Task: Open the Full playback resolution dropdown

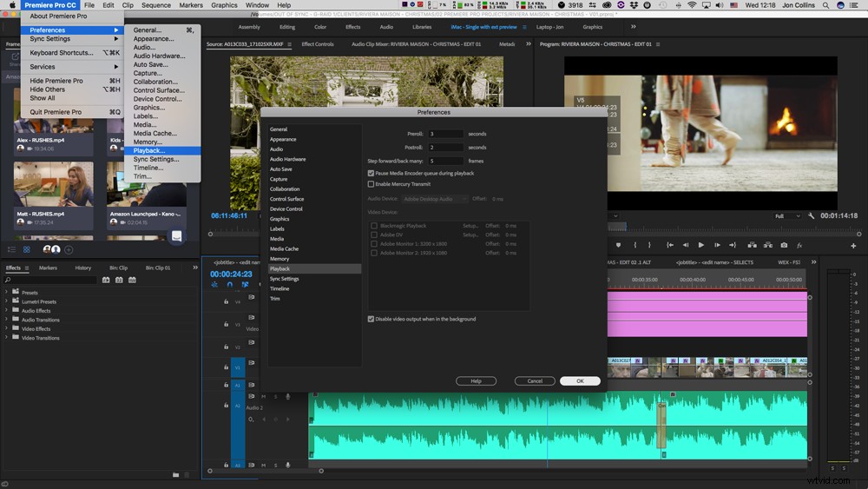Action: tap(787, 216)
